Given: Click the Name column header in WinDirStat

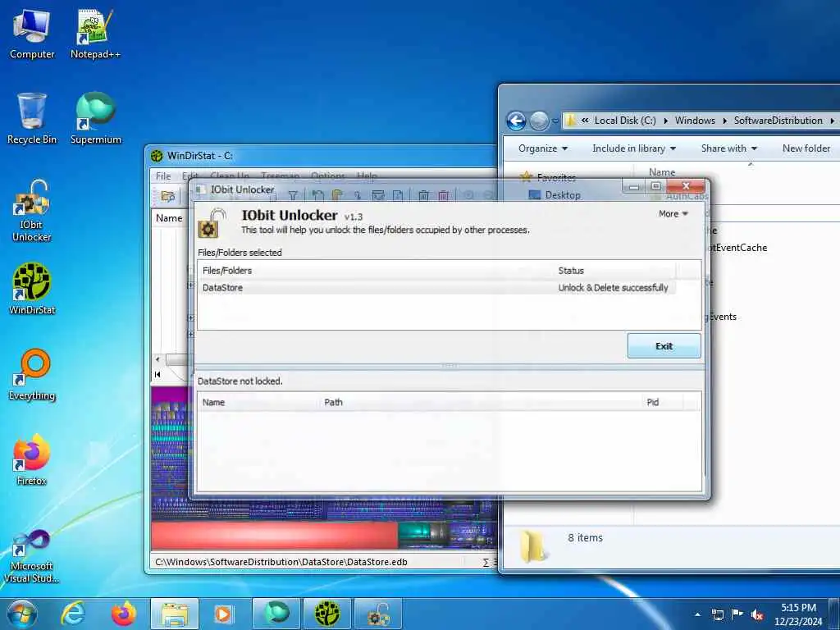Looking at the screenshot, I should coord(169,218).
